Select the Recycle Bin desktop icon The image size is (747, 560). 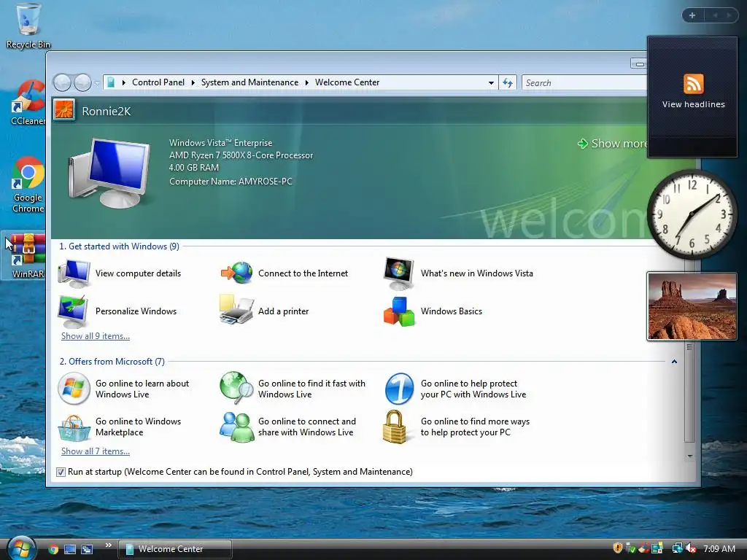(x=28, y=26)
